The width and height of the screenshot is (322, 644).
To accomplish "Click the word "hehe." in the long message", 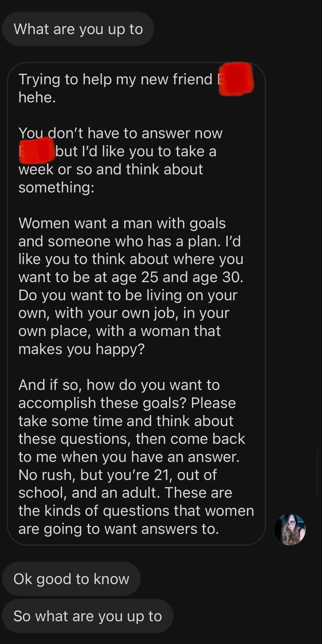I will click(x=37, y=97).
